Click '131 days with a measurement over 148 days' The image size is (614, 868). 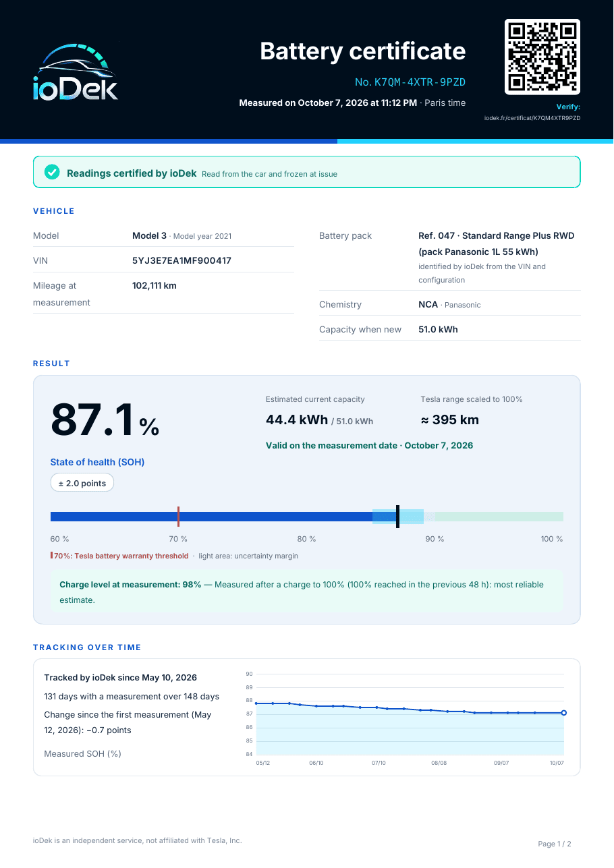132,697
